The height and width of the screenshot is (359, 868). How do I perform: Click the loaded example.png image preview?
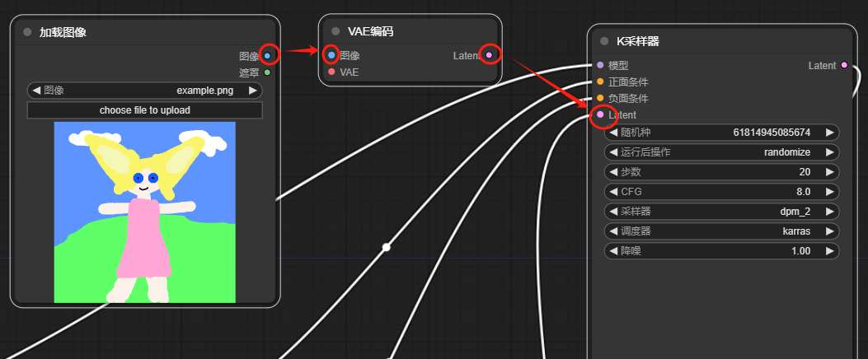[144, 212]
